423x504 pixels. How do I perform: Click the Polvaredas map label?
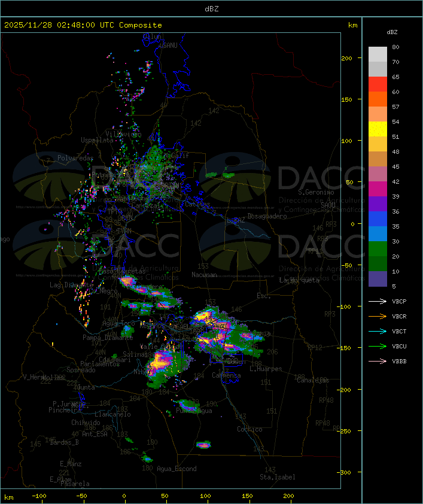pos(75,158)
